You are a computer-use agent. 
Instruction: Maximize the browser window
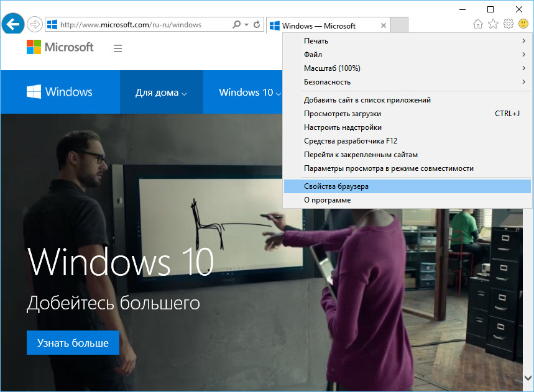tap(490, 9)
